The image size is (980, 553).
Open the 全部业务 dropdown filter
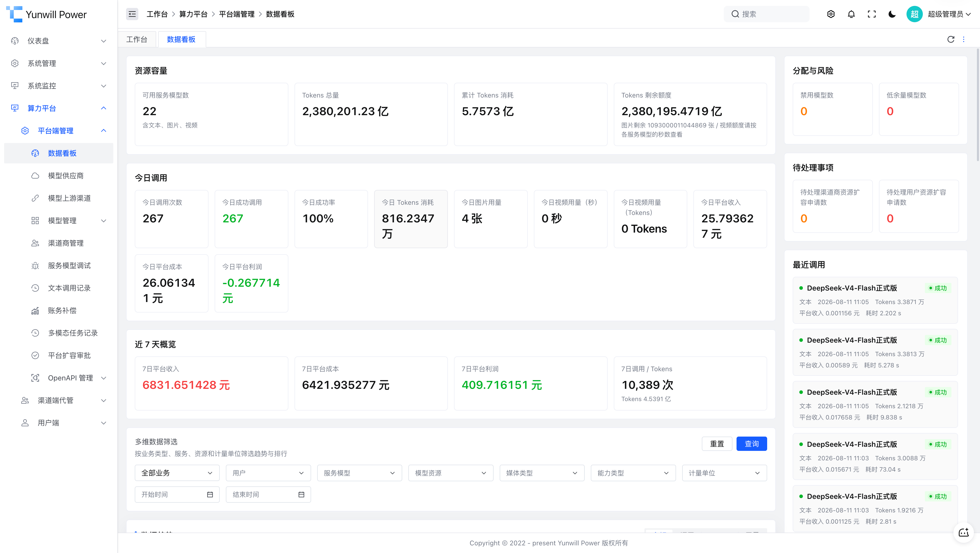(x=177, y=473)
